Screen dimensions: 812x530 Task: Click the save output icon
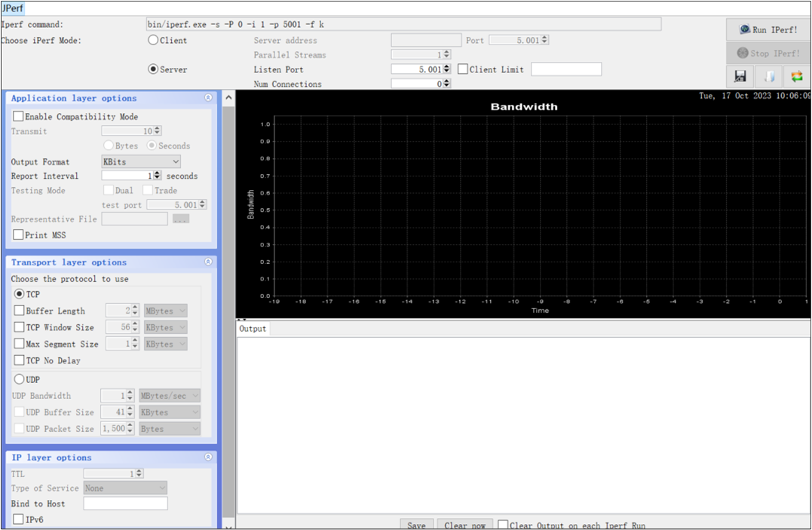point(740,76)
